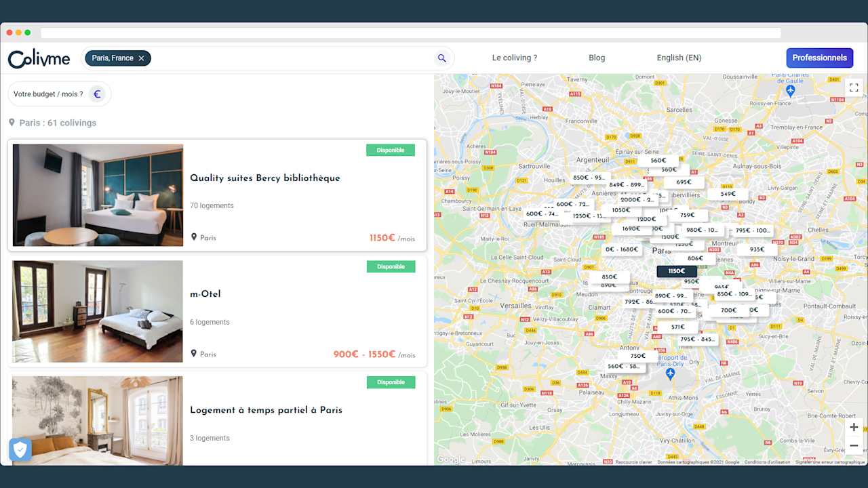Click the magnifier search icon
The height and width of the screenshot is (488, 868).
(442, 58)
